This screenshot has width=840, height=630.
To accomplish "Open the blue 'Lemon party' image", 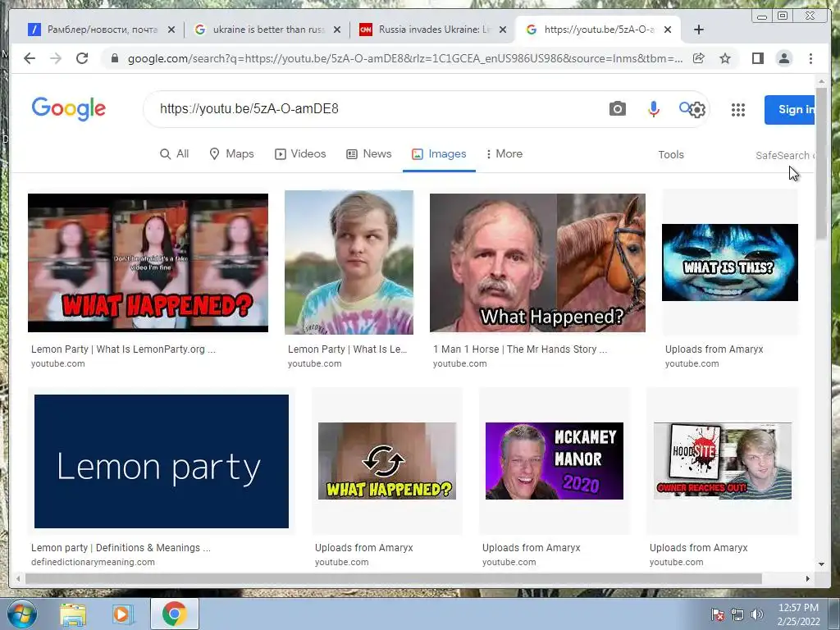I will (162, 461).
